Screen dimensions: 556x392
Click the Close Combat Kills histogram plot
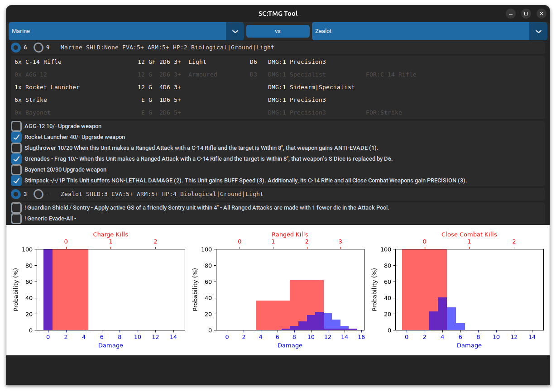(469, 290)
